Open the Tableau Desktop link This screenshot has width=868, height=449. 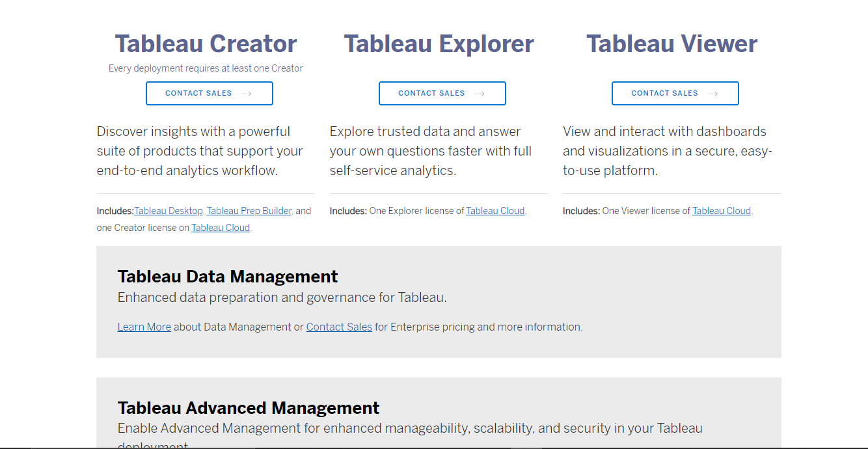[169, 211]
